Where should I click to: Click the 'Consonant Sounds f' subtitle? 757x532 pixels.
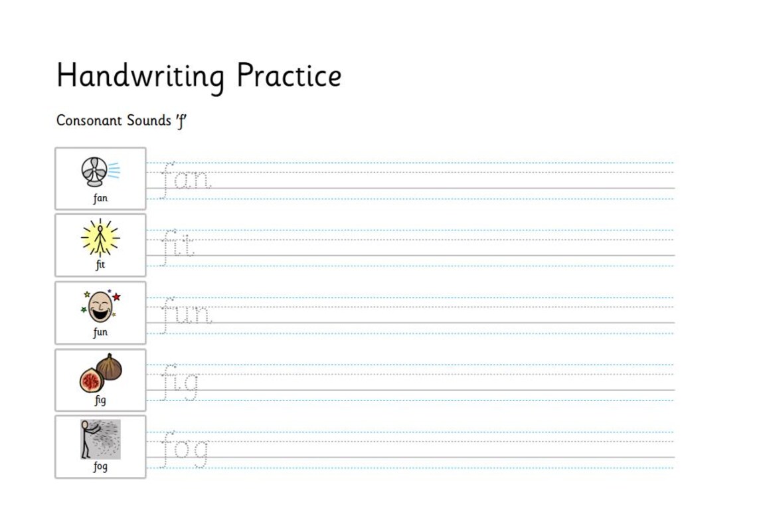pos(121,121)
